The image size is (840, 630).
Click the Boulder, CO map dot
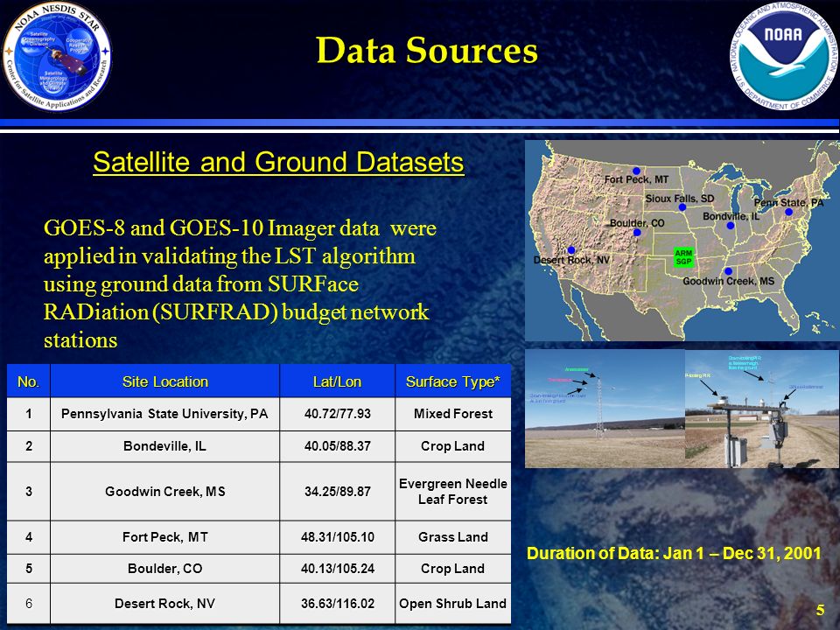[x=637, y=233]
